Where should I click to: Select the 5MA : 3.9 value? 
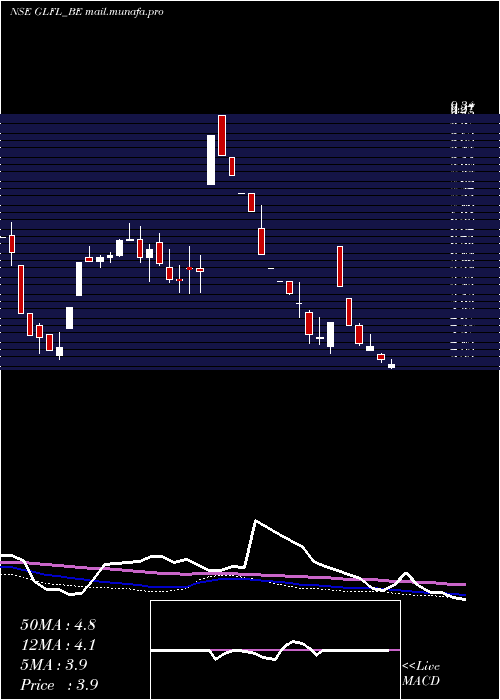pyautogui.click(x=54, y=665)
